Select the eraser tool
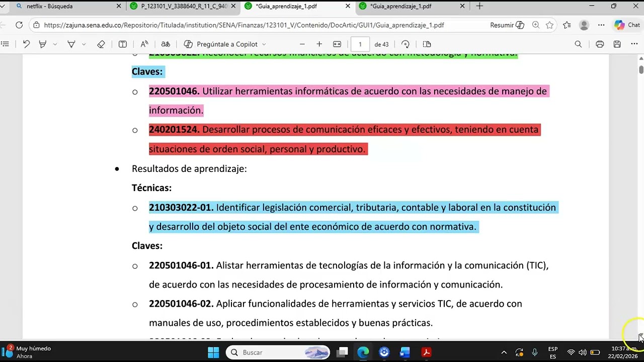Image resolution: width=644 pixels, height=362 pixels. [101, 44]
